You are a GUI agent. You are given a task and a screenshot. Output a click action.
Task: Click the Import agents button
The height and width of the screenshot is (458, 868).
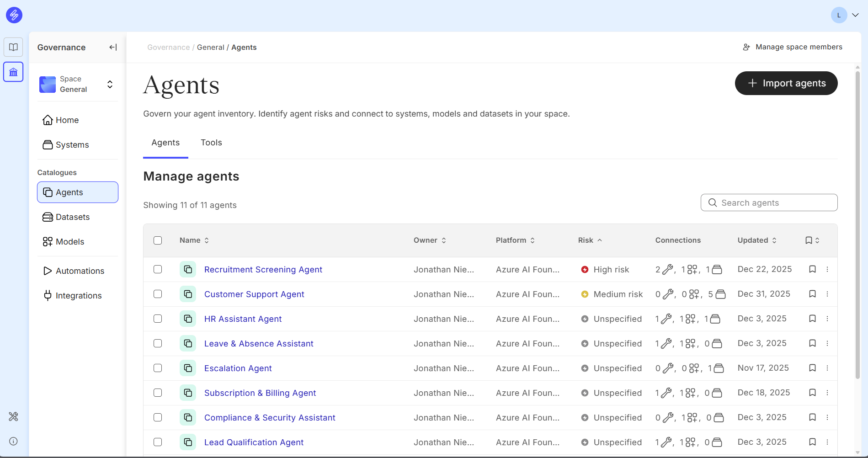coord(786,83)
